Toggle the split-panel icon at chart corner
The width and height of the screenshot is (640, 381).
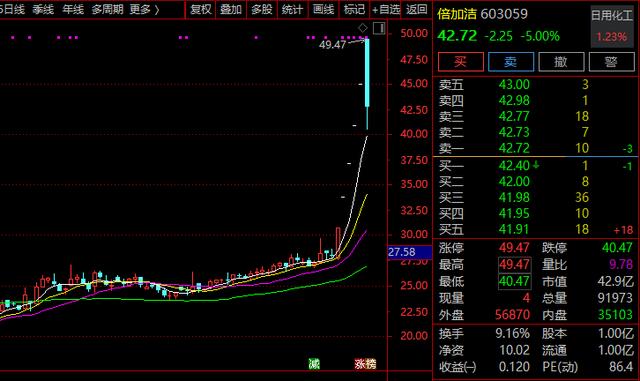coord(379,28)
